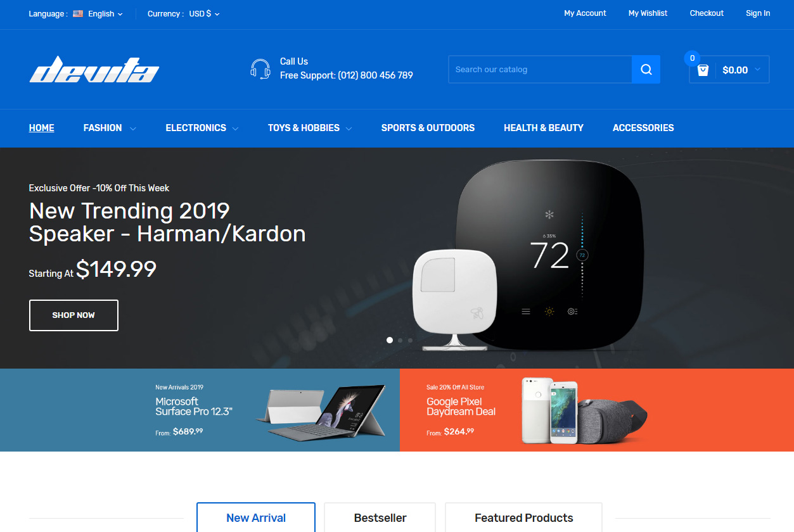This screenshot has width=794, height=532.
Task: Expand the Fashion menu chevron
Action: (133, 129)
